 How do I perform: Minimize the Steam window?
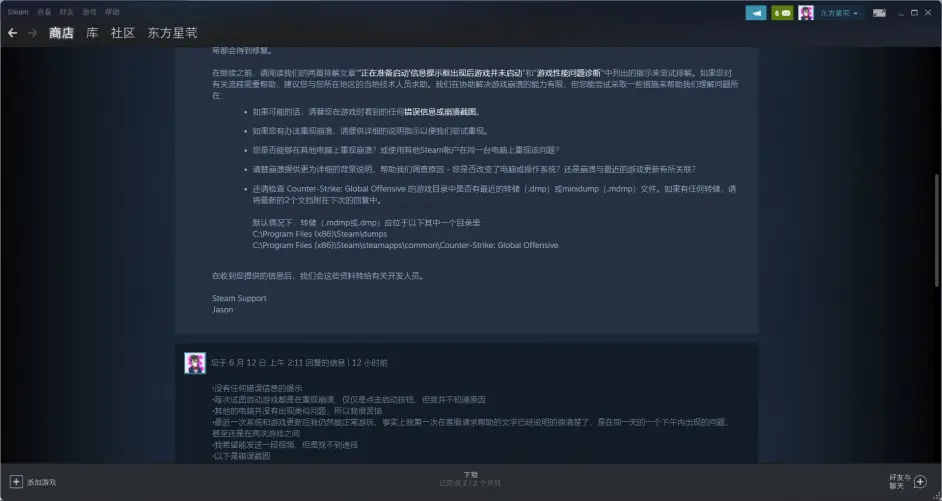point(901,13)
